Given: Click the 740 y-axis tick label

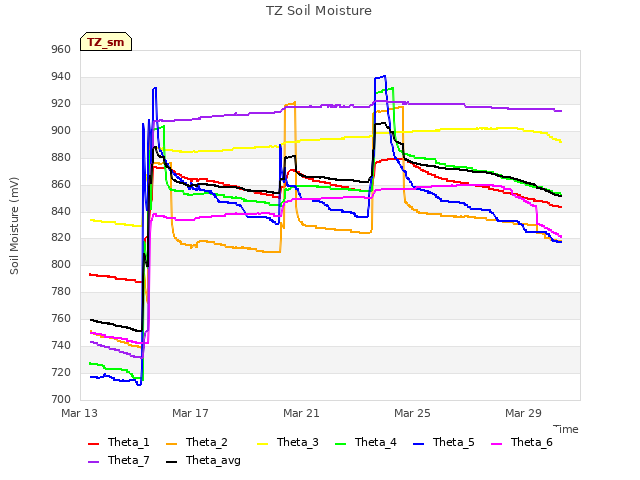Looking at the screenshot, I should click(x=61, y=345).
